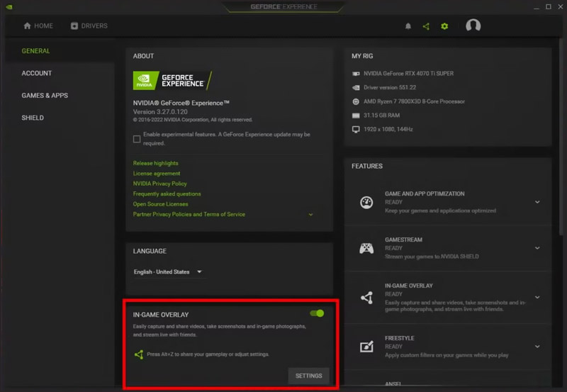Enable experimental features checkbox

pos(137,139)
